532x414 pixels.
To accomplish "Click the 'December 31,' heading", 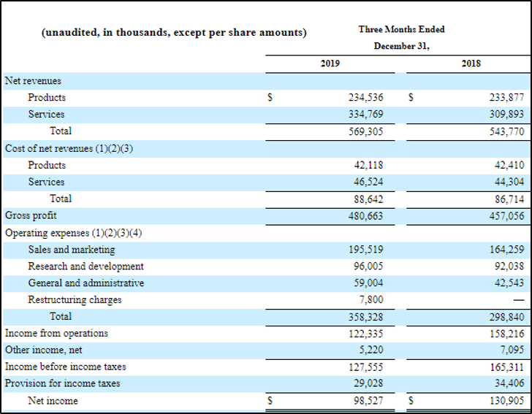I will pyautogui.click(x=401, y=46).
